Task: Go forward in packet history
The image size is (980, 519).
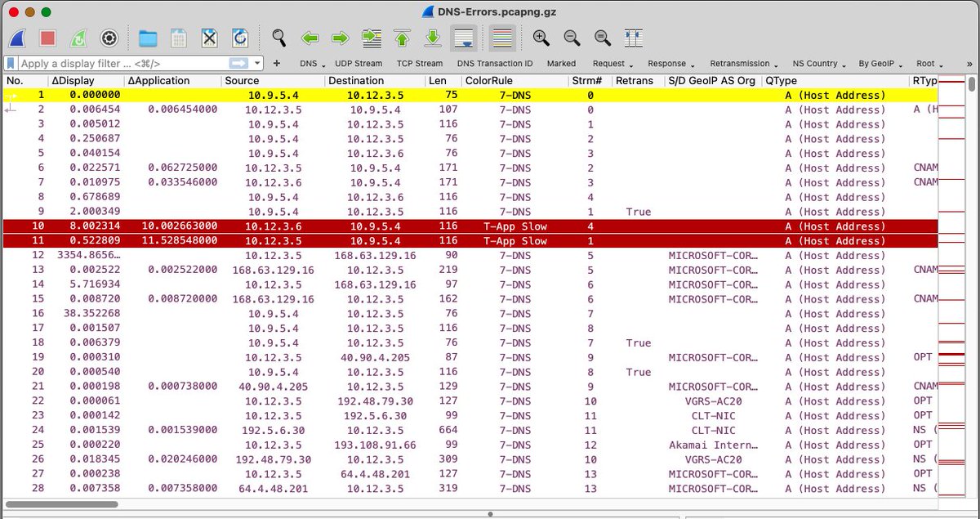Action: [x=341, y=38]
